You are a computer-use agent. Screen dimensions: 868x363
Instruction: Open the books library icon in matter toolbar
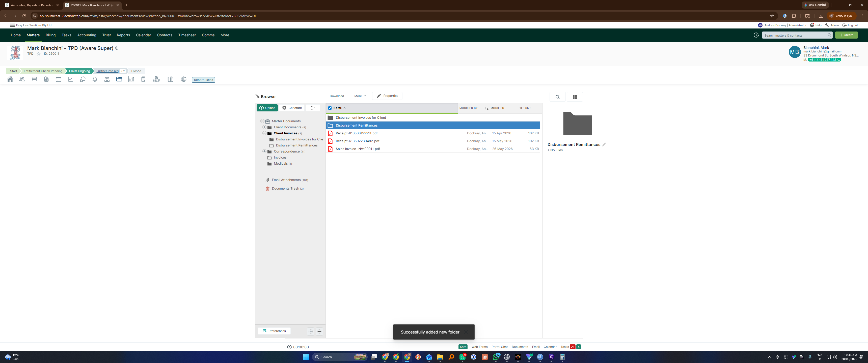click(171, 79)
